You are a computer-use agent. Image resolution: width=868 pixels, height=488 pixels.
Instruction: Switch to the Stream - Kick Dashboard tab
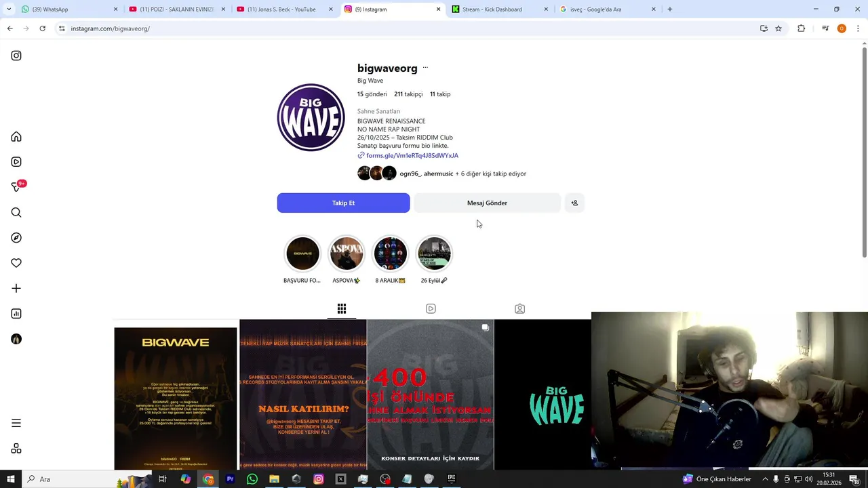click(x=499, y=9)
